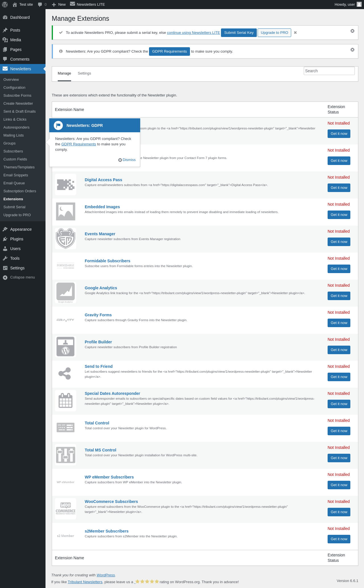Click the WordPress link in footer
Screen dimensions: 364x588
[106, 575]
